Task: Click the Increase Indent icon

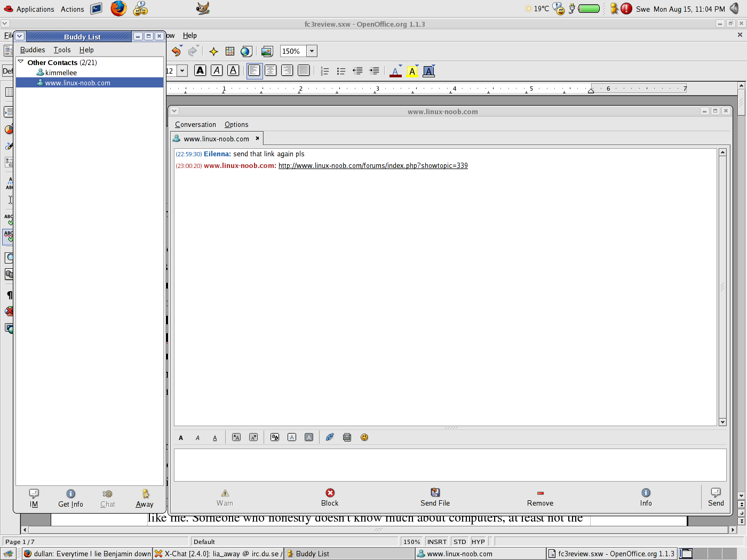Action: [374, 71]
